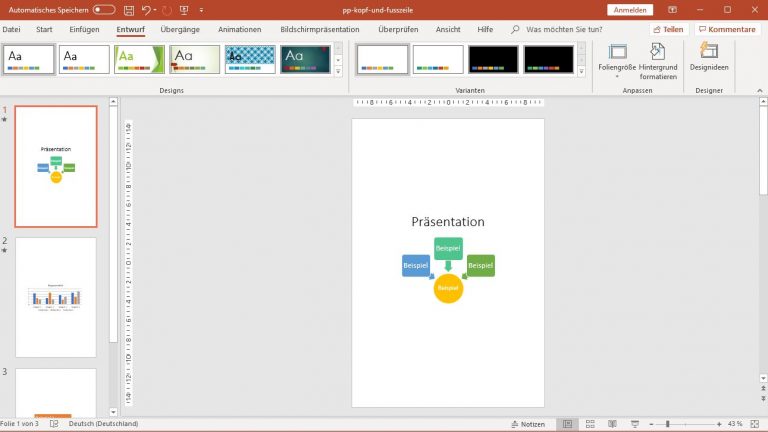Open Quick Access Toolbar customize dropdown
The image size is (768, 432).
click(201, 10)
